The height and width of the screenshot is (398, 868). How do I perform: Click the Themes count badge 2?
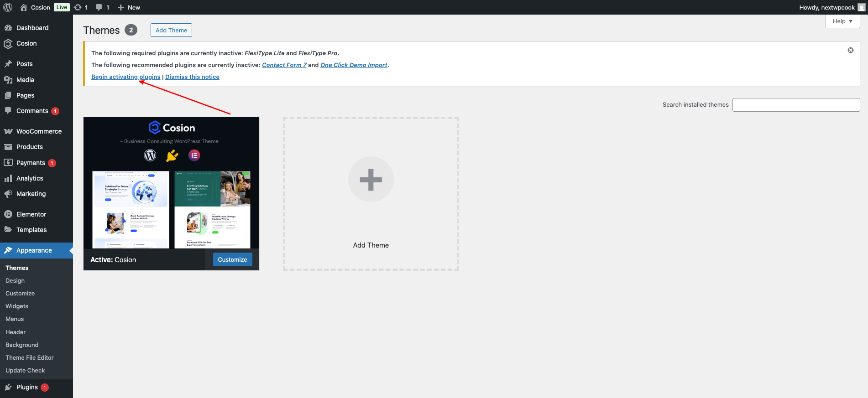[131, 30]
